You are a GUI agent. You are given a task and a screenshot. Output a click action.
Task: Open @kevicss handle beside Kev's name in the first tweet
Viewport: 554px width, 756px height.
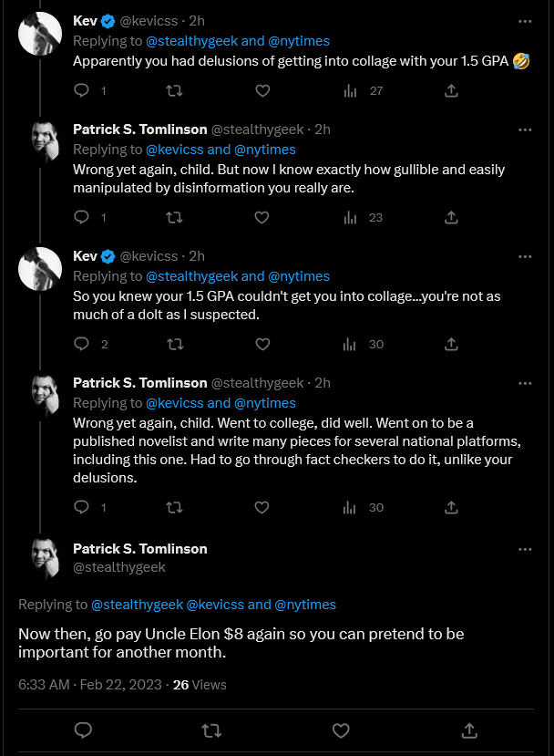(x=149, y=21)
